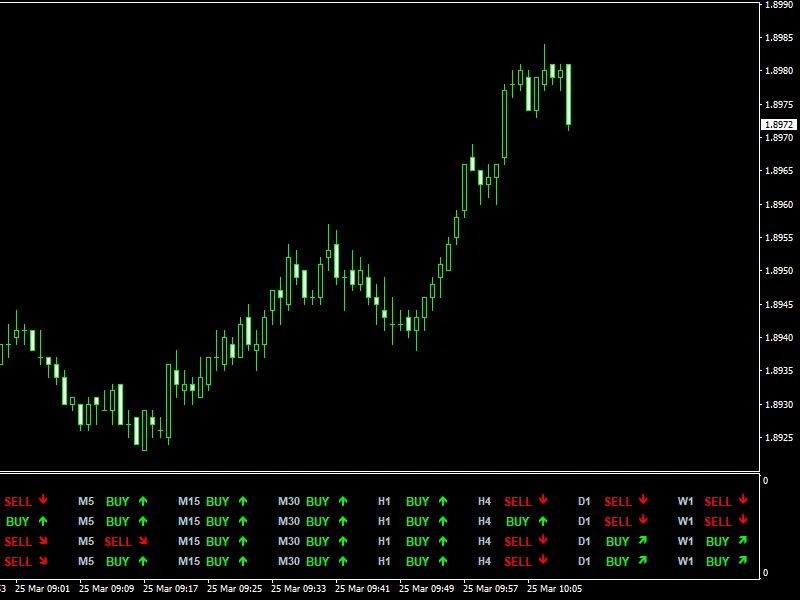Click the leftmost BUY signal without timeframe label
Screen dimensions: 800x600
tap(17, 521)
